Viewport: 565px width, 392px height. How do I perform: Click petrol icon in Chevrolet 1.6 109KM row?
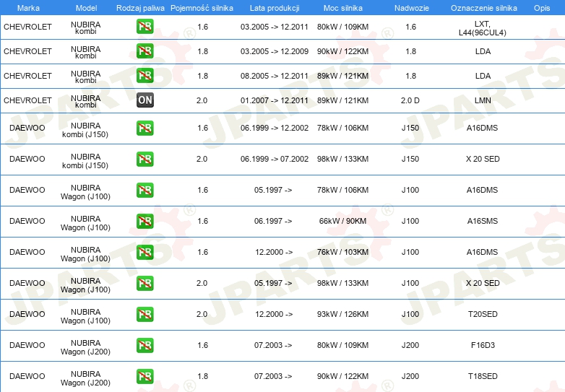point(145,27)
